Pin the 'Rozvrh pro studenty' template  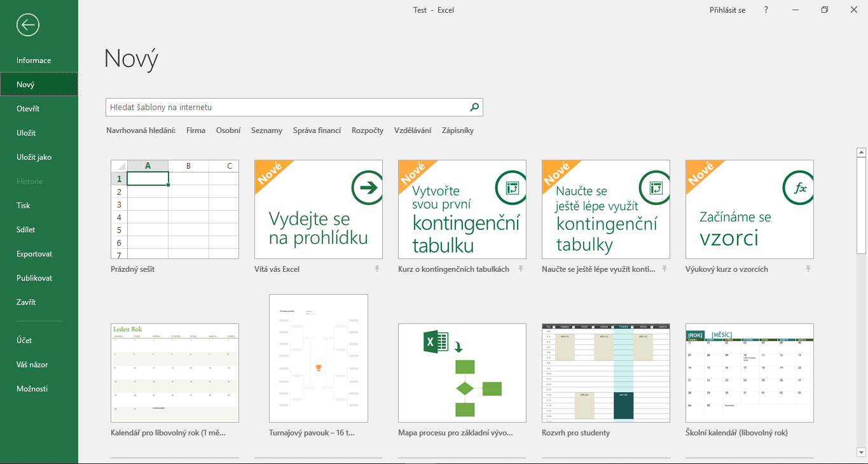[665, 432]
